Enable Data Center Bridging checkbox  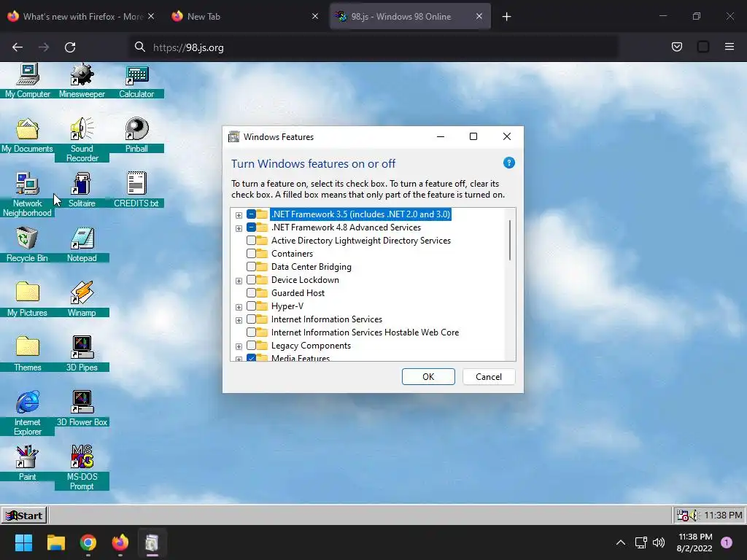coord(251,267)
